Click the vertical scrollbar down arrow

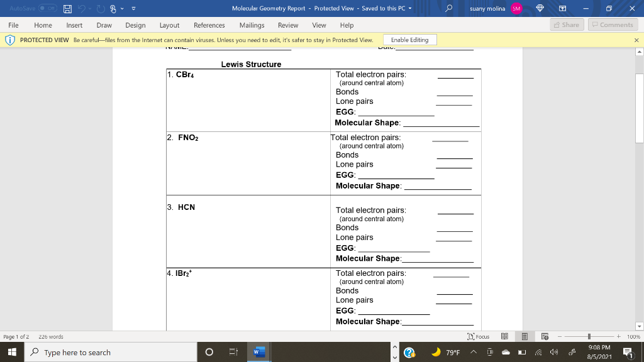point(640,326)
